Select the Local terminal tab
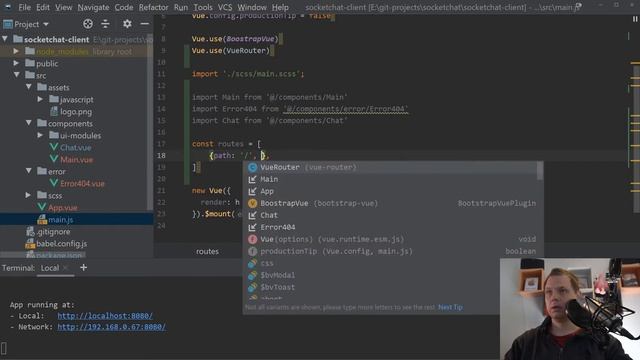The height and width of the screenshot is (360, 640). point(50,268)
